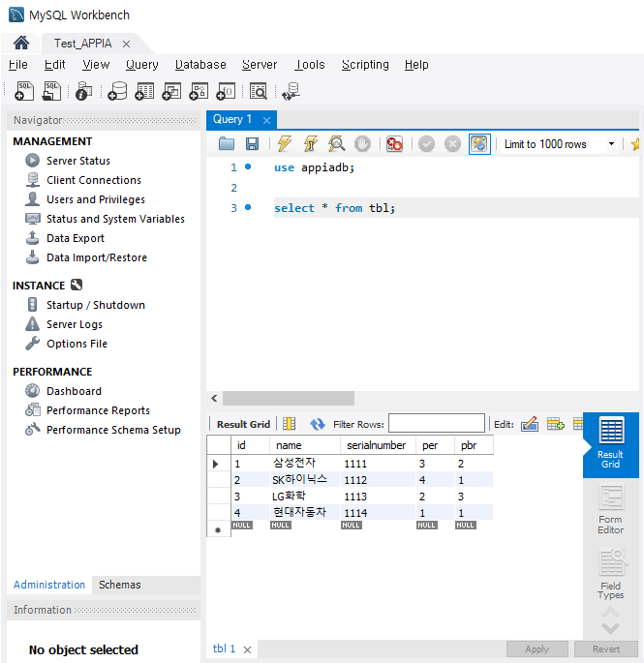644x663 pixels.
Task: Open Data Export
Action: click(x=75, y=238)
